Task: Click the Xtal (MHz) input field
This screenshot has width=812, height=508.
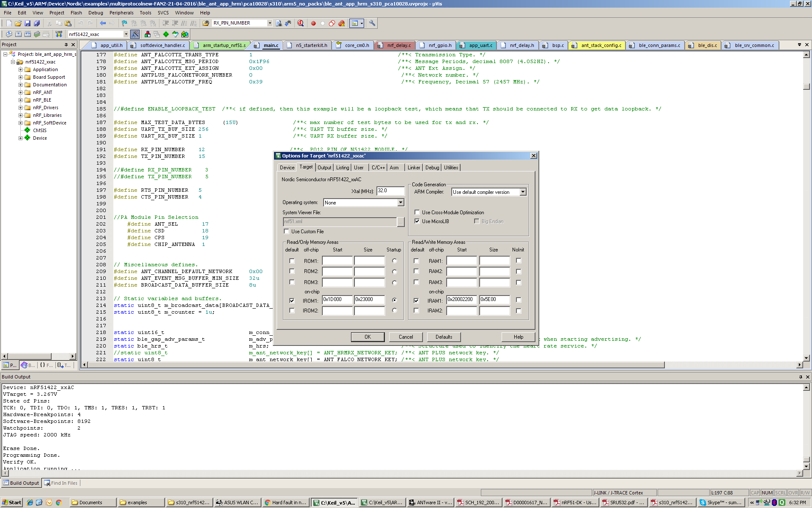Action: pos(390,191)
